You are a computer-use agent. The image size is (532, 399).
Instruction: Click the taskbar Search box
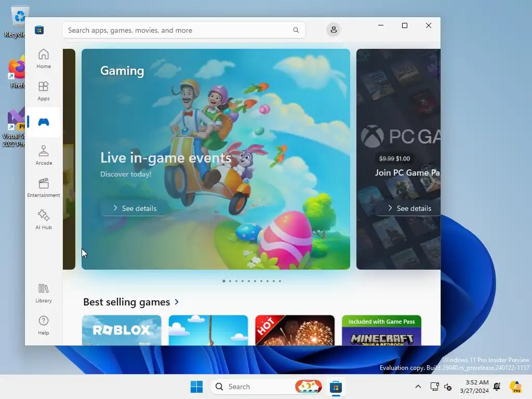267,387
